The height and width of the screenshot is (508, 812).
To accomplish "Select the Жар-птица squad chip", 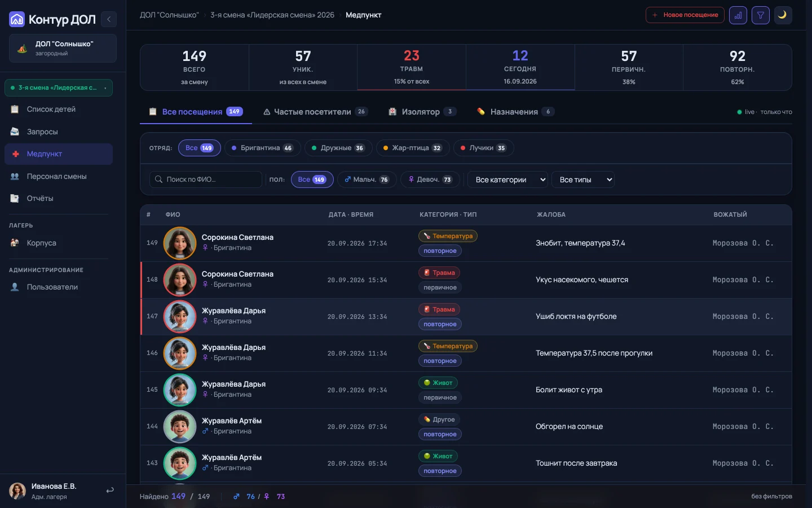I will pos(413,148).
